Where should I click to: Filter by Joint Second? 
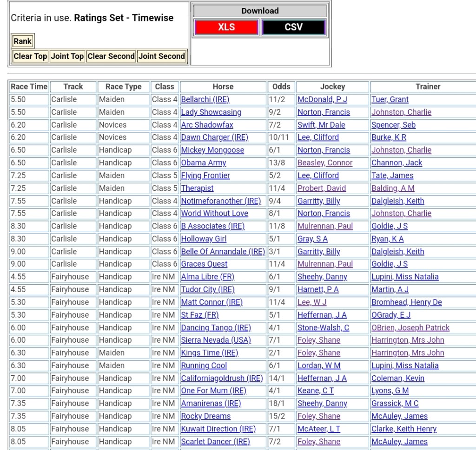tap(162, 56)
